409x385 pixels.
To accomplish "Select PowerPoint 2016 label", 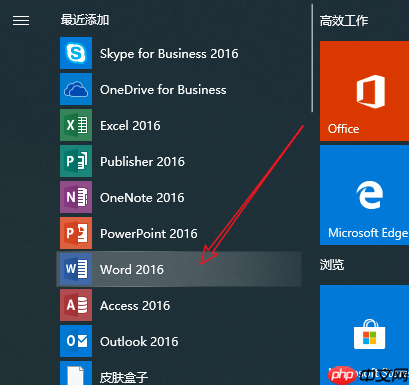I will tap(149, 234).
